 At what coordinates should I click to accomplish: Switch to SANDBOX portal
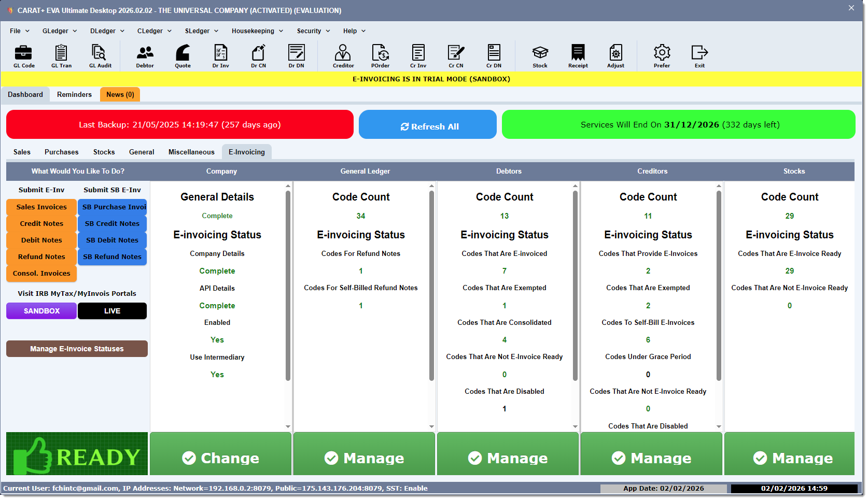41,311
